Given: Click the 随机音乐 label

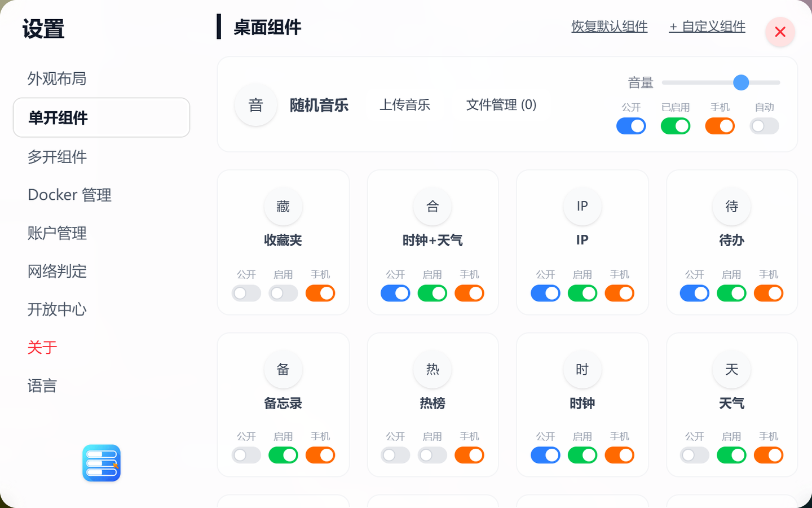Looking at the screenshot, I should (x=319, y=105).
